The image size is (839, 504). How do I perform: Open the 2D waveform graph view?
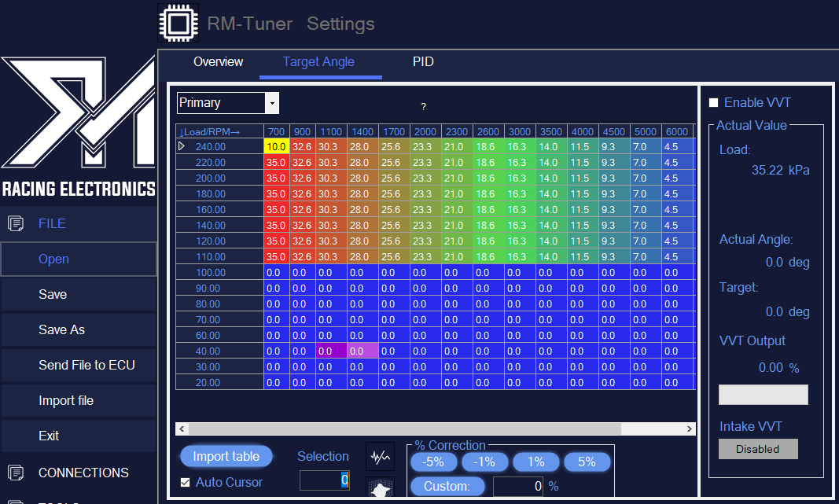pyautogui.click(x=381, y=455)
